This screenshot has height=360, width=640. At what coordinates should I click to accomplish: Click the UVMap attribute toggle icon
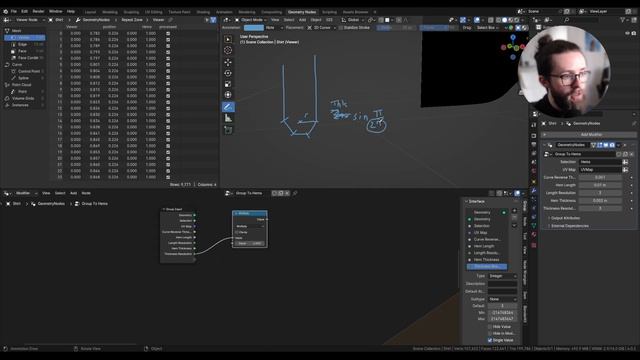625,169
